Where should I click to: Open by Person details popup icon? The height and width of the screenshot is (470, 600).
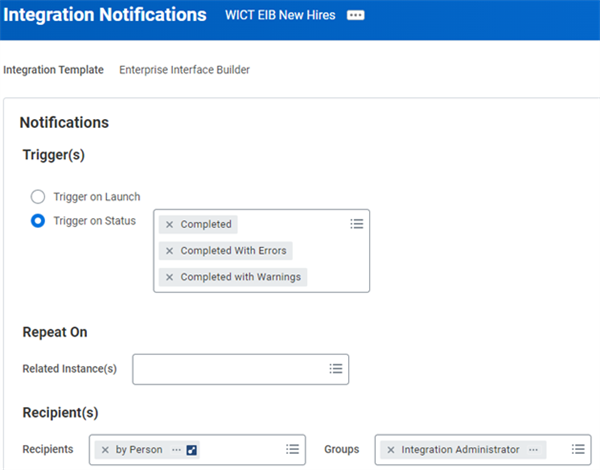pyautogui.click(x=192, y=450)
